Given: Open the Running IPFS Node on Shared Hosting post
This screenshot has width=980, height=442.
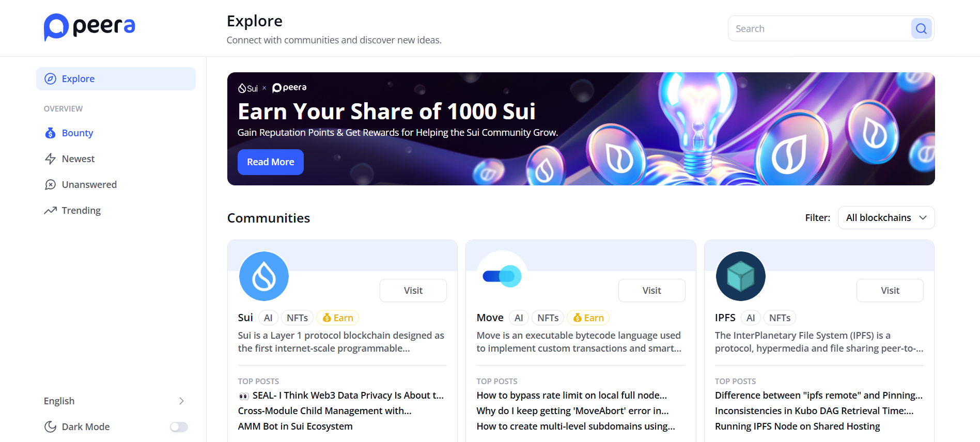Looking at the screenshot, I should tap(797, 427).
